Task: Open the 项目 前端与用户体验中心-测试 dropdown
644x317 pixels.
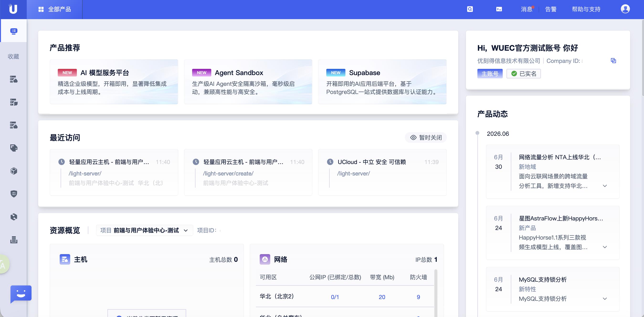Action: [144, 230]
